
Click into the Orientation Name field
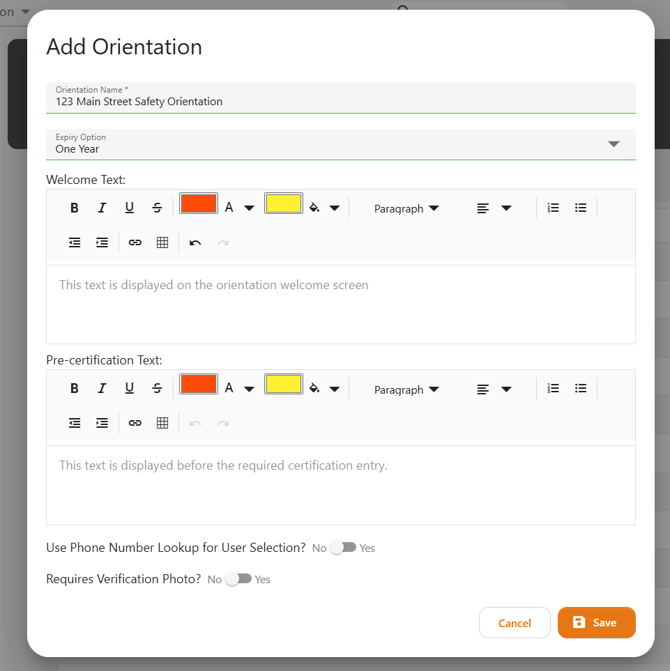click(x=340, y=101)
